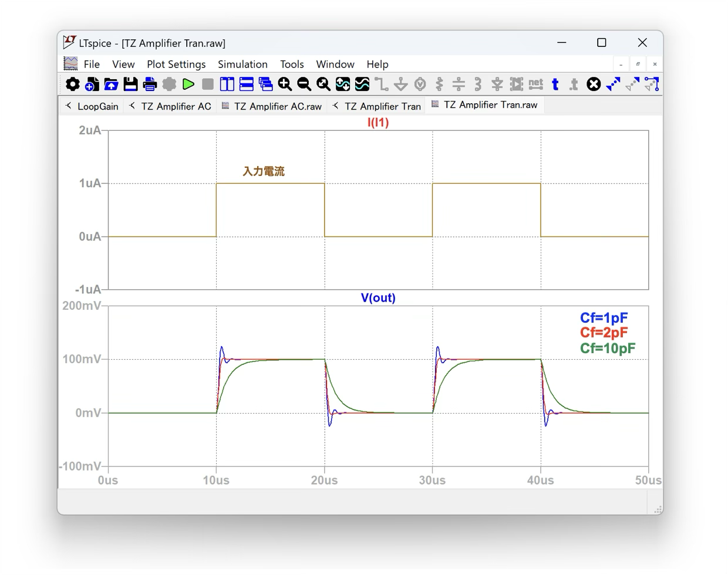The width and height of the screenshot is (728, 575).
Task: Click the black circle X delete icon
Action: click(x=594, y=84)
